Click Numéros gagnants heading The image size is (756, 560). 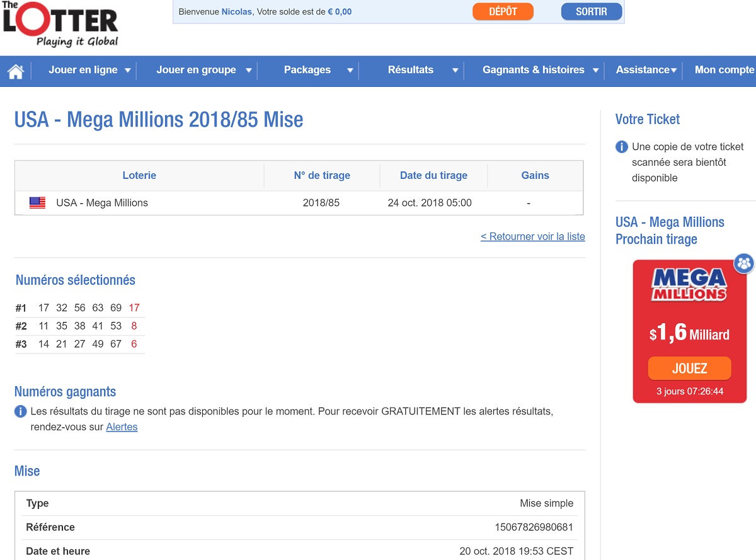coord(66,392)
